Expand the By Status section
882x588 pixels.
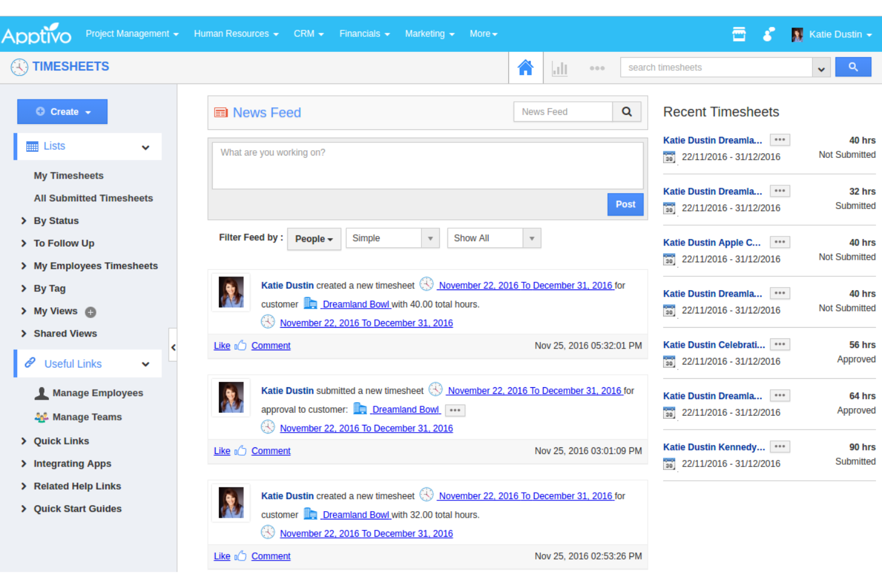23,220
